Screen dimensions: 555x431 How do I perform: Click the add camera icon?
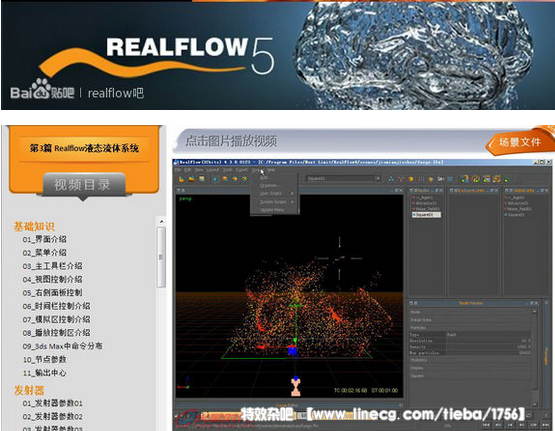(441, 179)
